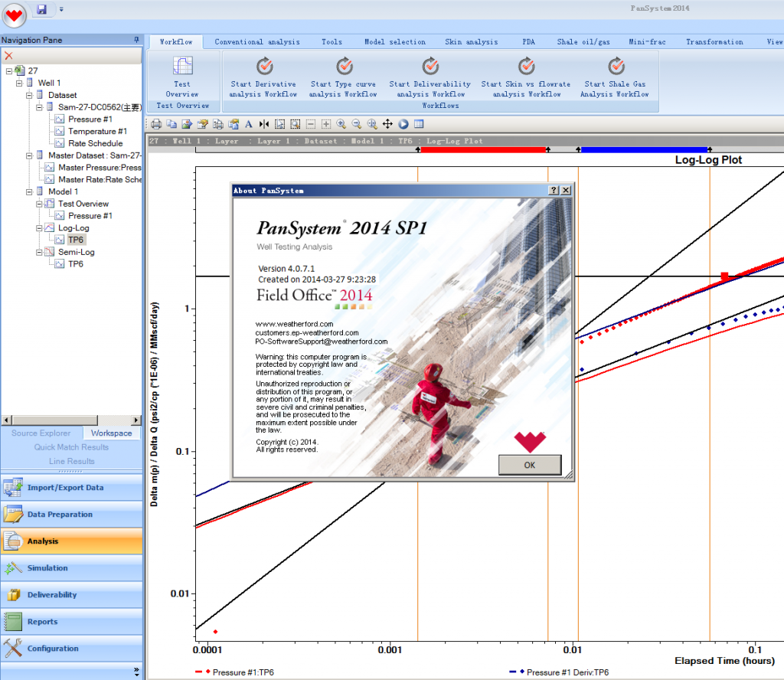The width and height of the screenshot is (784, 680).
Task: Click OK in About PanSystem dialog
Action: [x=530, y=465]
